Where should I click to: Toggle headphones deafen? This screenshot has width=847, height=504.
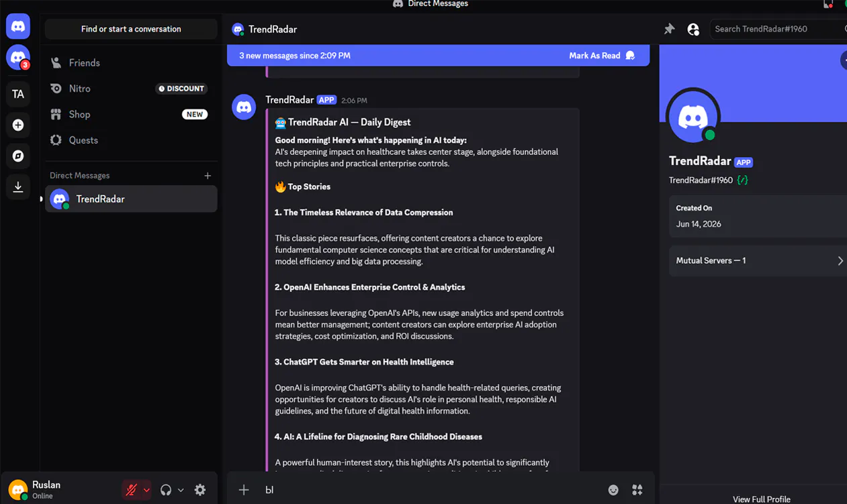[x=166, y=490]
